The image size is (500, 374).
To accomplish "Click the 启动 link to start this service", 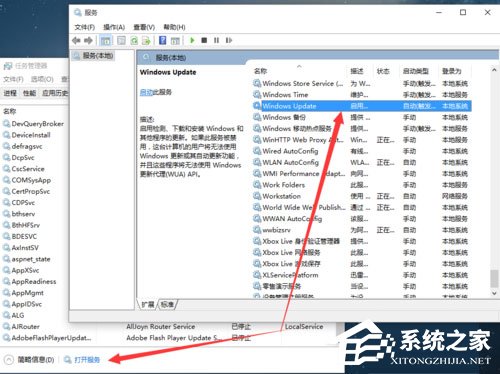I will point(146,92).
